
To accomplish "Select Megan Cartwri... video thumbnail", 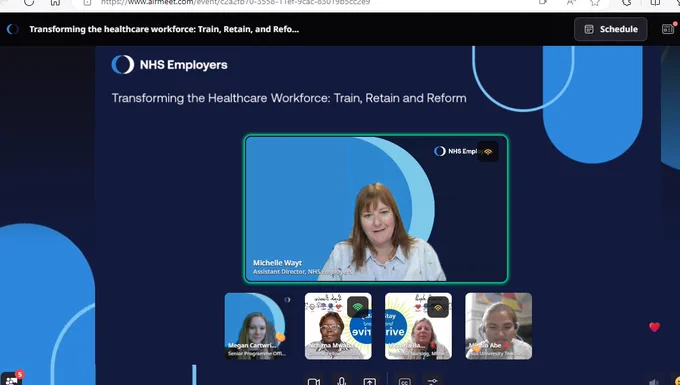I will (x=258, y=326).
